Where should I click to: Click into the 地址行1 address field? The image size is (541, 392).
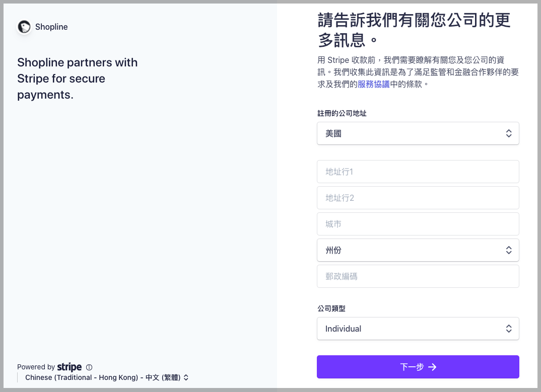(418, 172)
